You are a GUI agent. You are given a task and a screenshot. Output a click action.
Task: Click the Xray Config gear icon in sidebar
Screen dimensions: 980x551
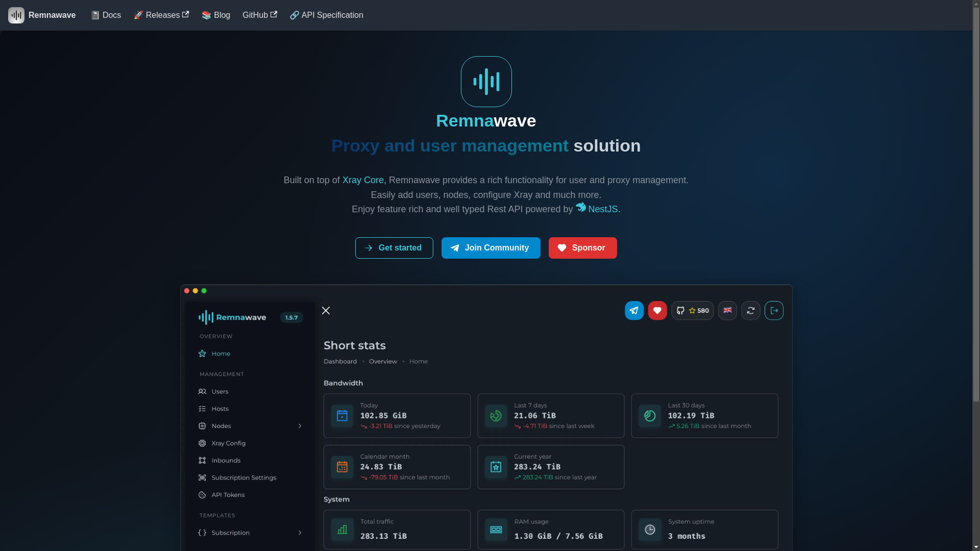(x=202, y=443)
